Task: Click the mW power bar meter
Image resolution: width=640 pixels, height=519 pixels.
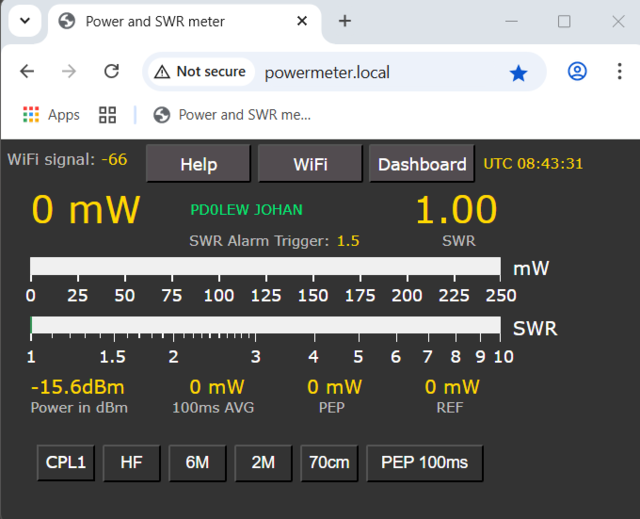Action: pos(265,267)
